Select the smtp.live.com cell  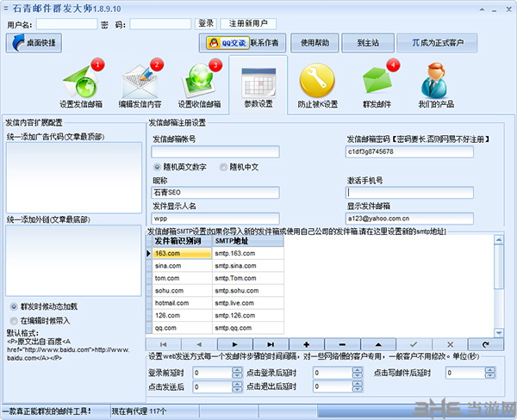248,303
